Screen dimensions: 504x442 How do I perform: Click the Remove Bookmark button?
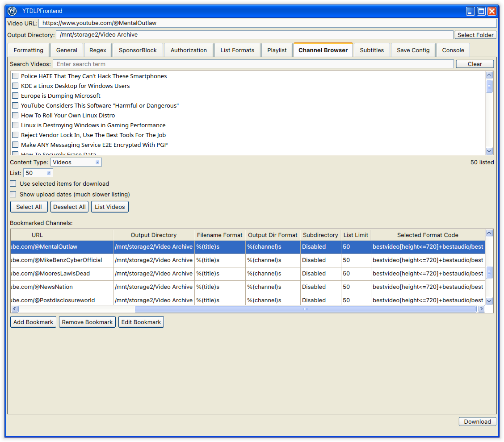[88, 322]
